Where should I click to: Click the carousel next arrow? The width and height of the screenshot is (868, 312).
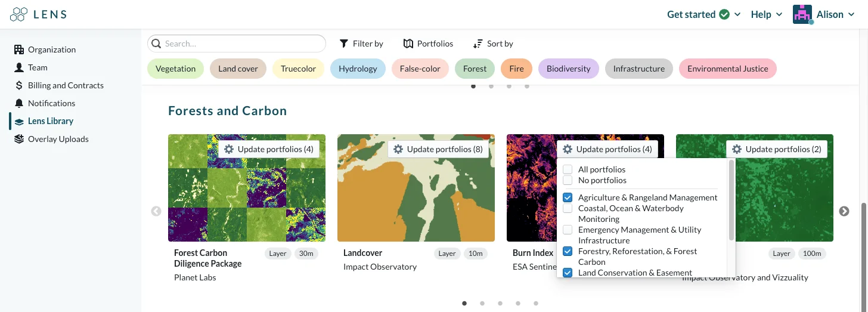coord(844,211)
